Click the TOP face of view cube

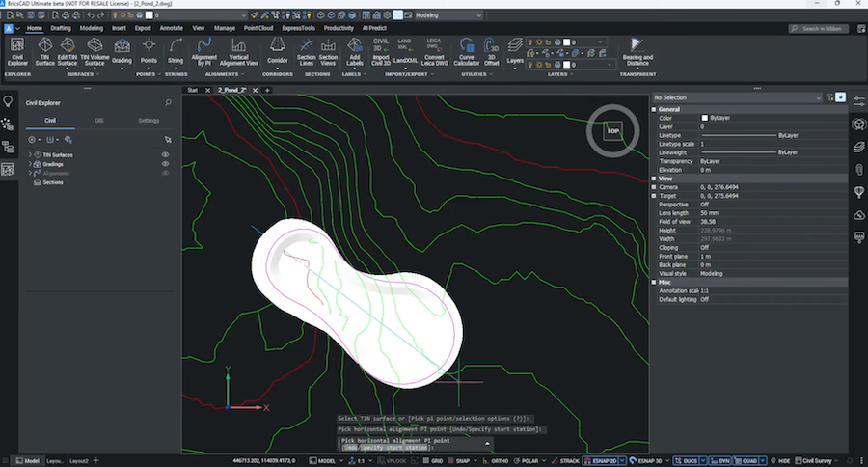tap(612, 131)
